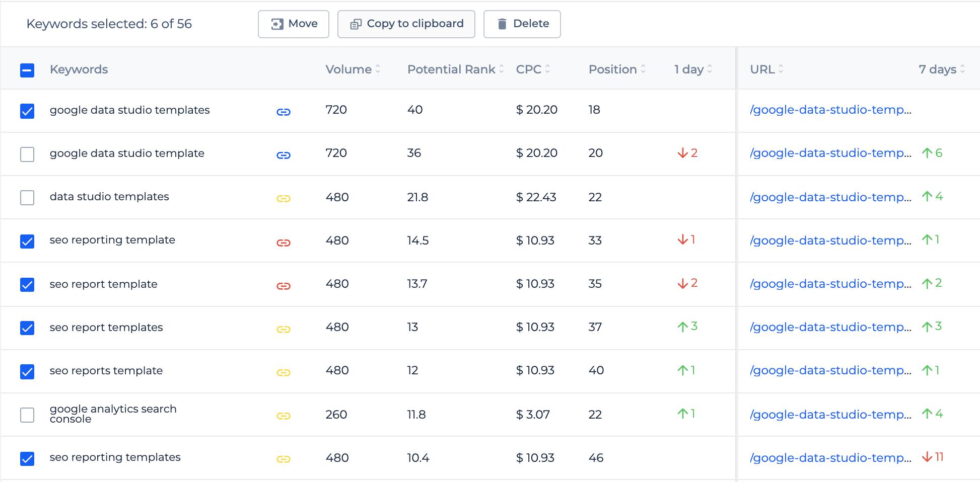Click Keywords column header
This screenshot has width=980, height=482.
pyautogui.click(x=79, y=69)
